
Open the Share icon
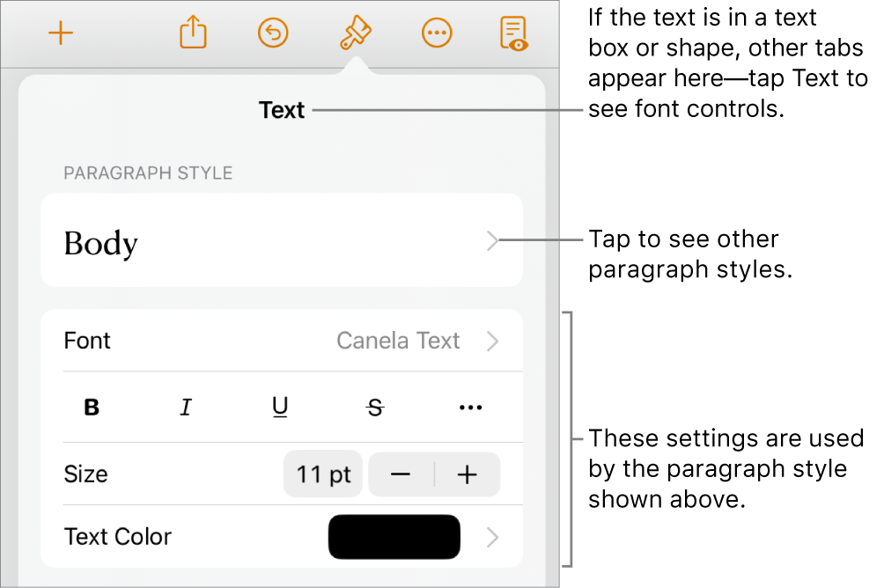(x=191, y=33)
